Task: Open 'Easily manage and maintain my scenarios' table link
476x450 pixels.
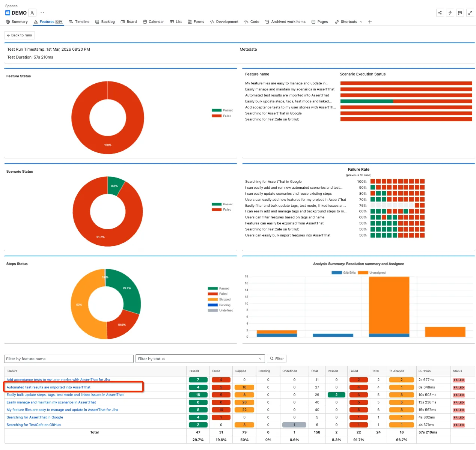Action: 51,402
